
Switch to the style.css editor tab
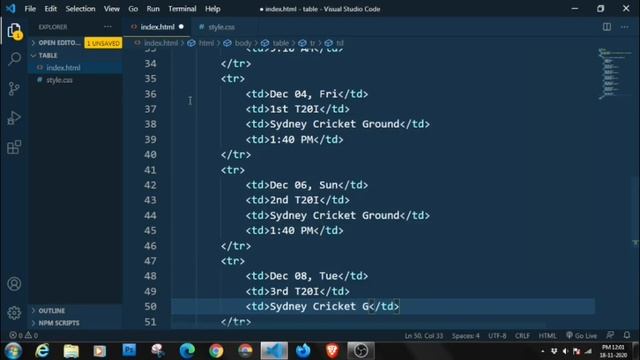221,27
